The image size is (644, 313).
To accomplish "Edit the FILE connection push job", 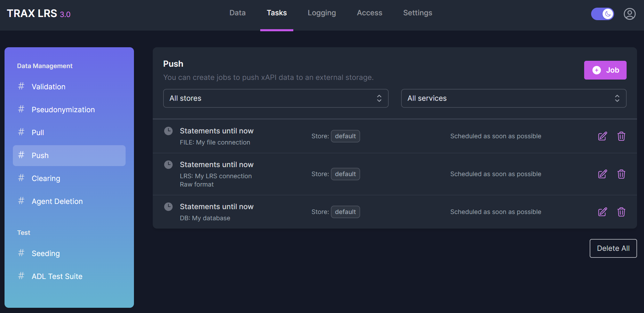I will point(602,136).
